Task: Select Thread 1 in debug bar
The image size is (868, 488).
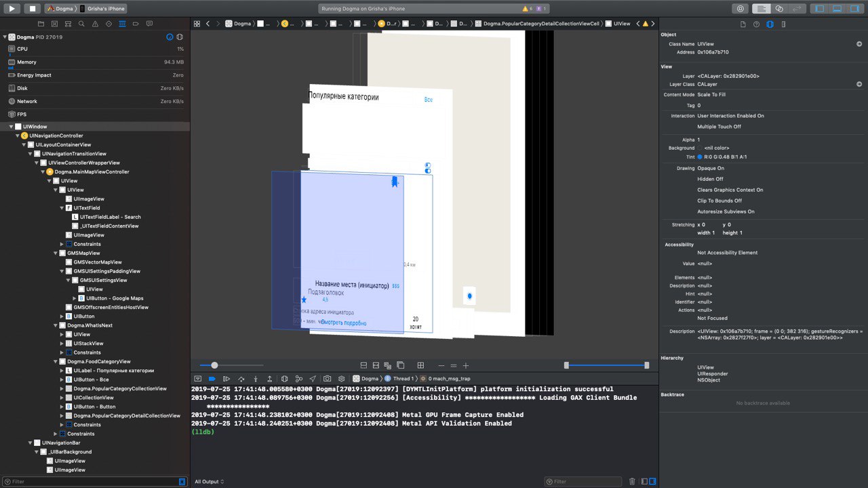Action: (x=398, y=378)
